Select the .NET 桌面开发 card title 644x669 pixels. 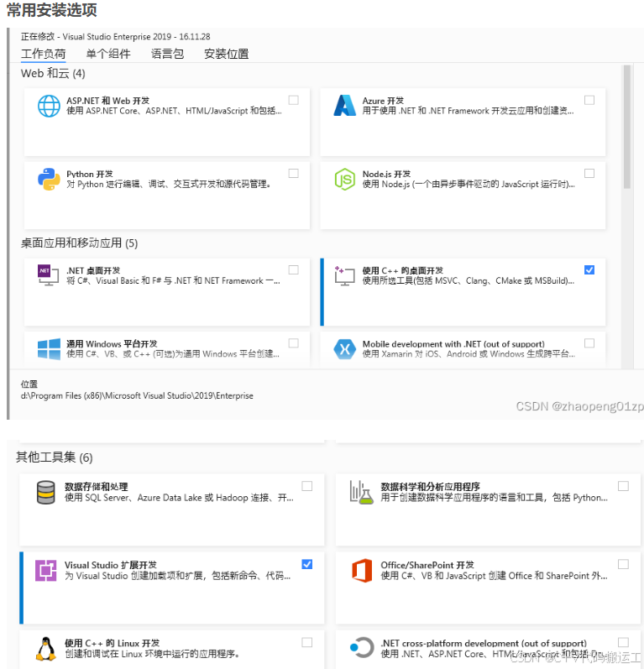pos(93,270)
